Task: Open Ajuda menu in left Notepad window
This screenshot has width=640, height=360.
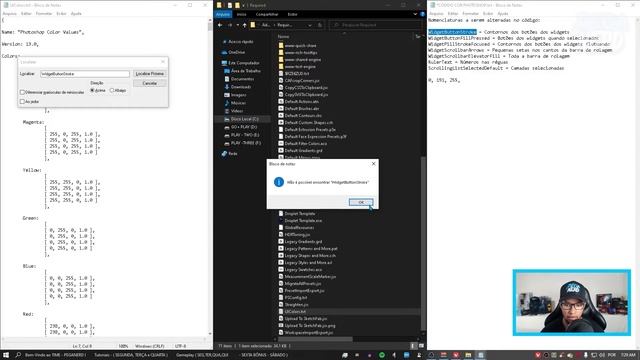Action: pos(76,13)
